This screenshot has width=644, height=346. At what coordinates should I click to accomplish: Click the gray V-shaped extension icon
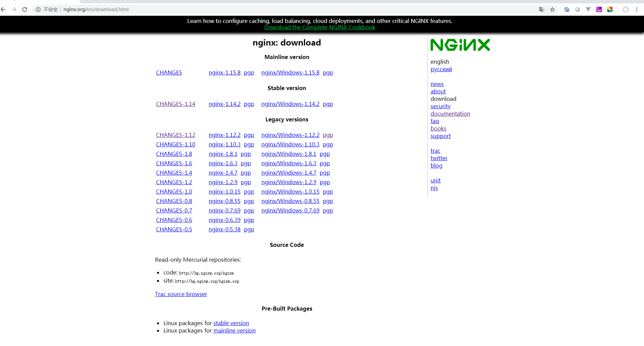click(x=588, y=9)
